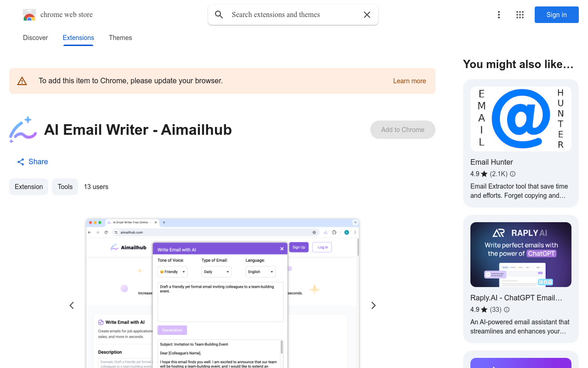
Task: Click the update your browser warning text
Action: pos(130,81)
